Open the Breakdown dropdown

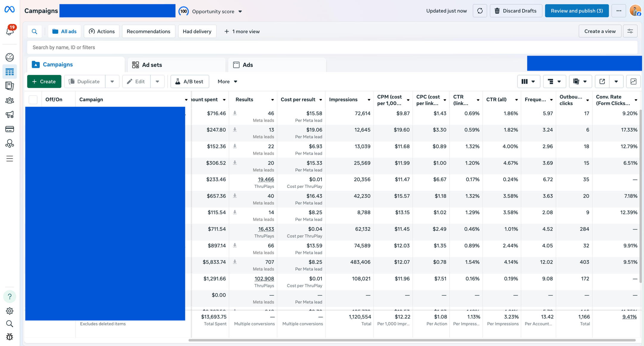pos(554,81)
